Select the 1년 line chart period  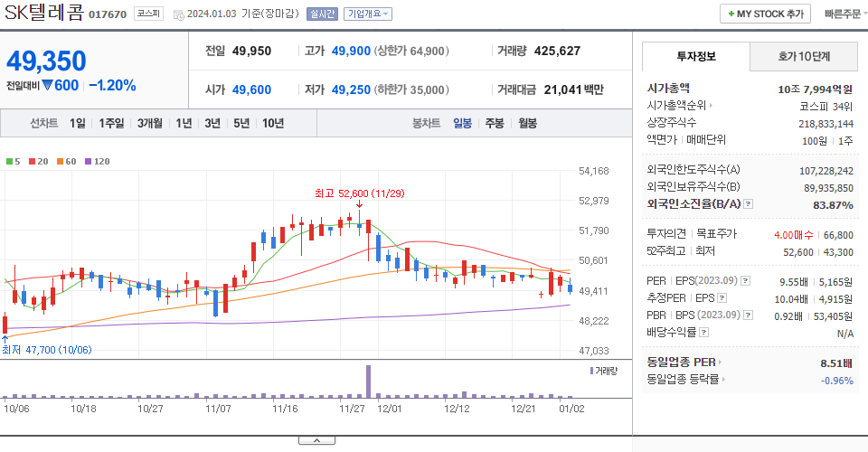tap(184, 123)
